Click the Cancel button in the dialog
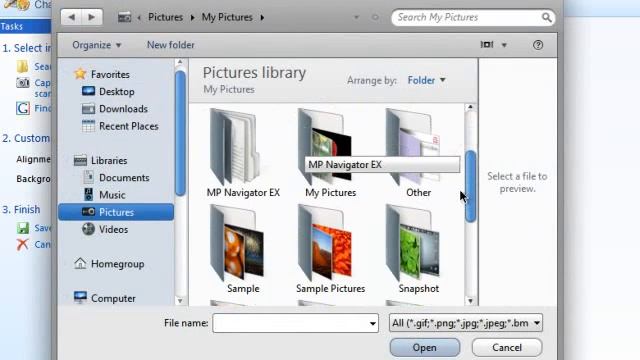The width and height of the screenshot is (640, 360). (507, 348)
